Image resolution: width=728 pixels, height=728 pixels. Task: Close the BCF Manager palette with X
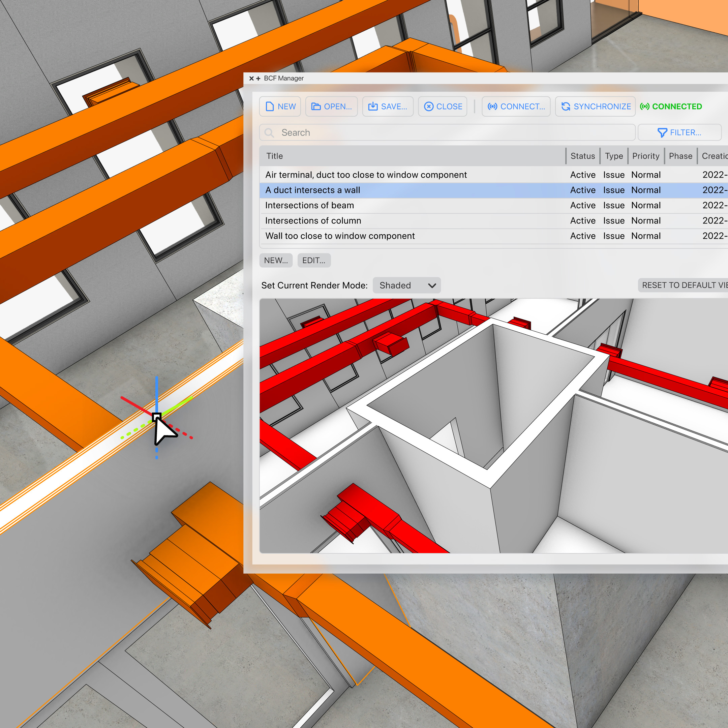point(251,79)
